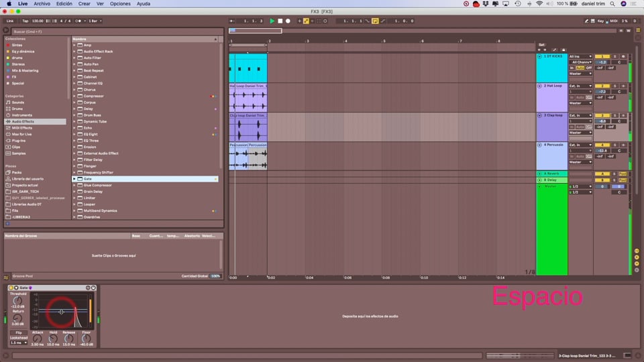Click the browser search field
The image size is (644, 362).
coord(117,32)
